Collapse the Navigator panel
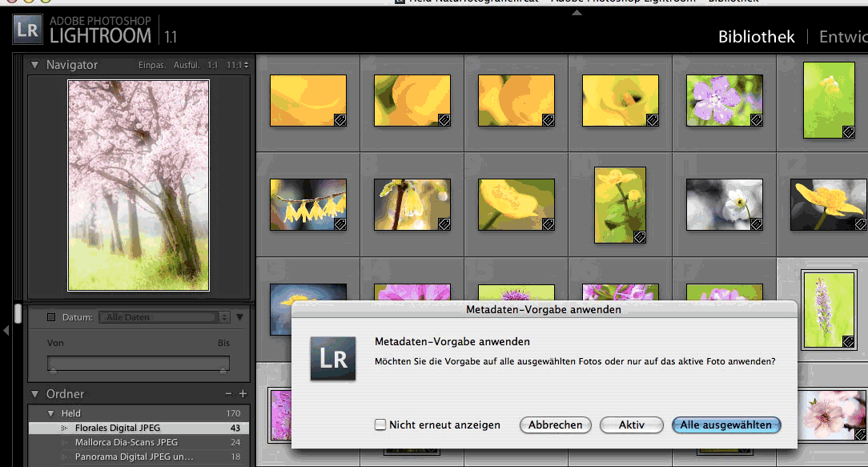 tap(35, 65)
